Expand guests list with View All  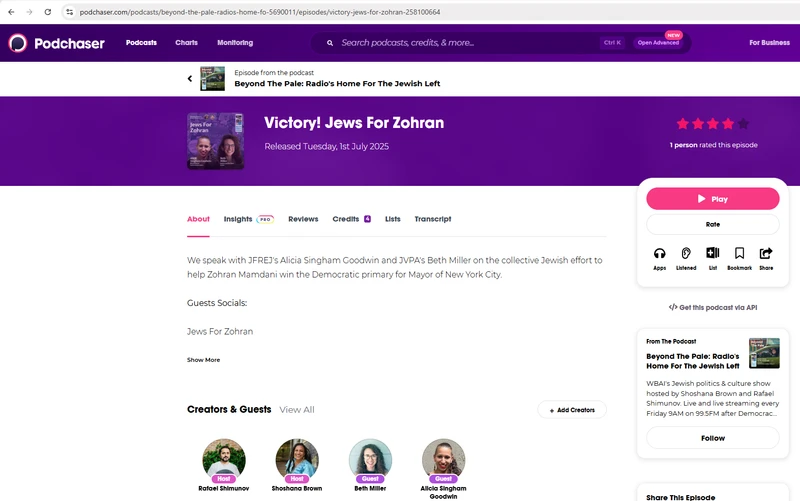click(297, 410)
